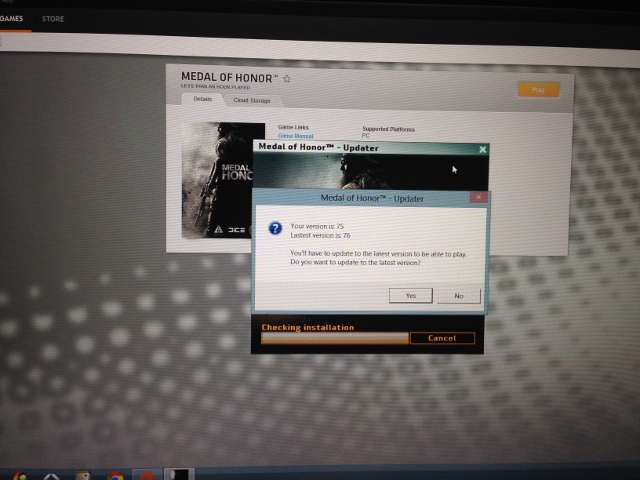Open Google Chrome from the taskbar
Image resolution: width=640 pixels, height=480 pixels.
coord(115,476)
